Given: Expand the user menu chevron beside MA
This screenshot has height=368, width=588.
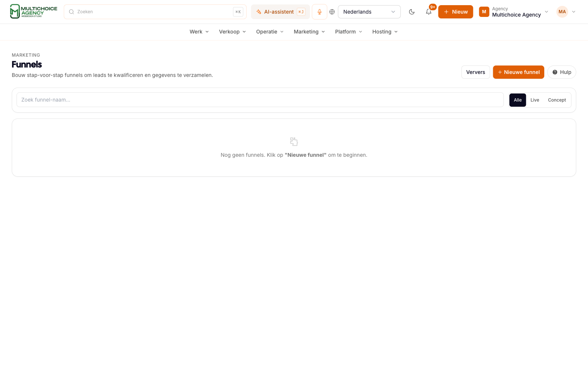Looking at the screenshot, I should [574, 12].
